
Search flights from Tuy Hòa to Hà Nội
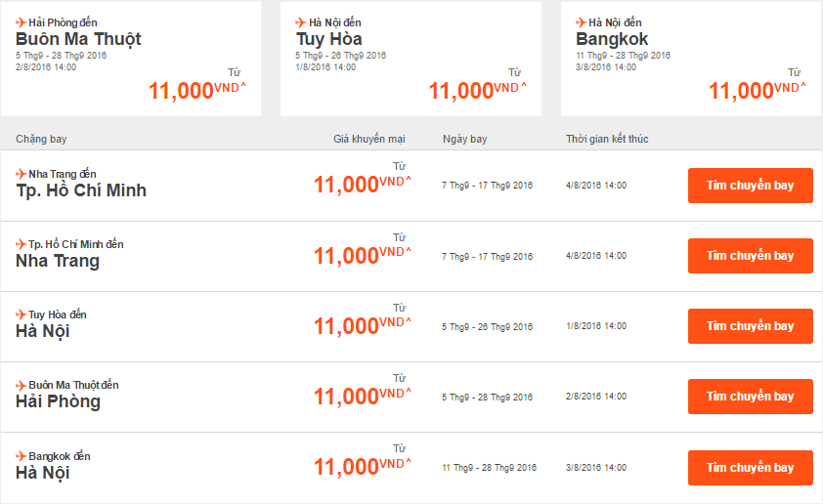pyautogui.click(x=750, y=326)
